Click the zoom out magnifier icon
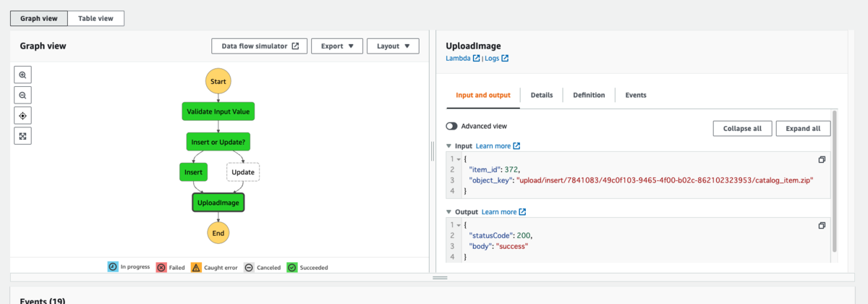868x304 pixels. [22, 95]
